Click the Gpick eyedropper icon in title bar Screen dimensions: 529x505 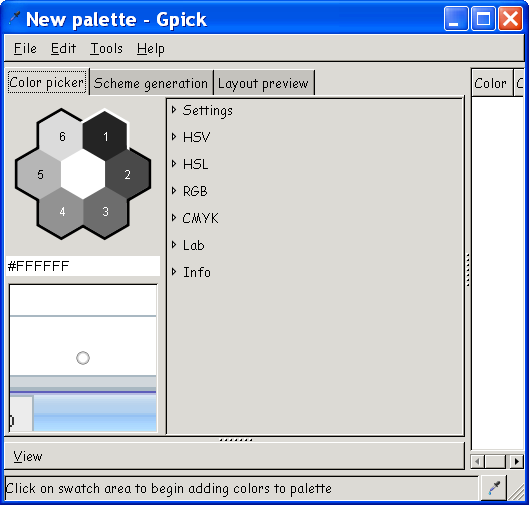point(14,18)
